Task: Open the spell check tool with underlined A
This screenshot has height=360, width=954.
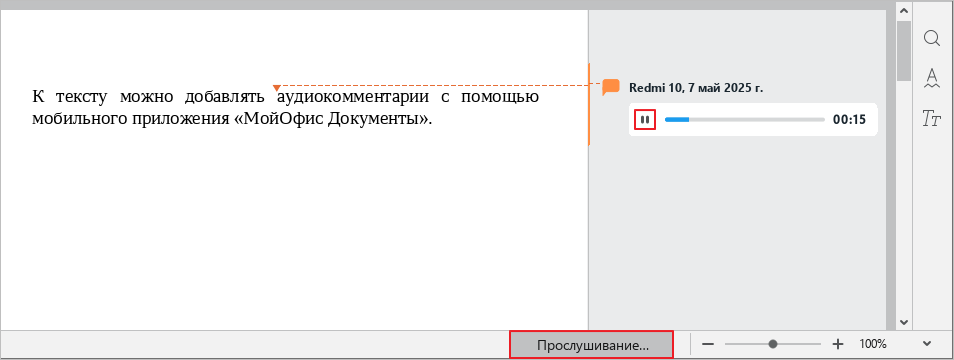Action: [931, 78]
